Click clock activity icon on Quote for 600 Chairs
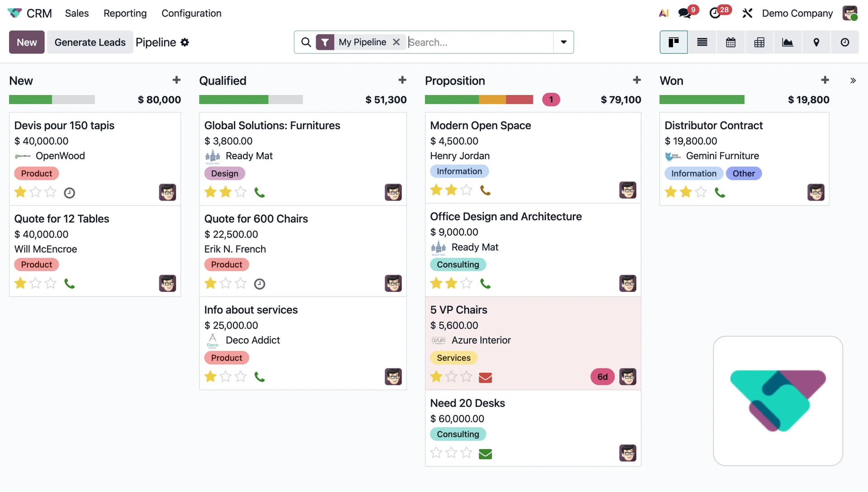Screen dimensions: 868x492 (x=259, y=284)
